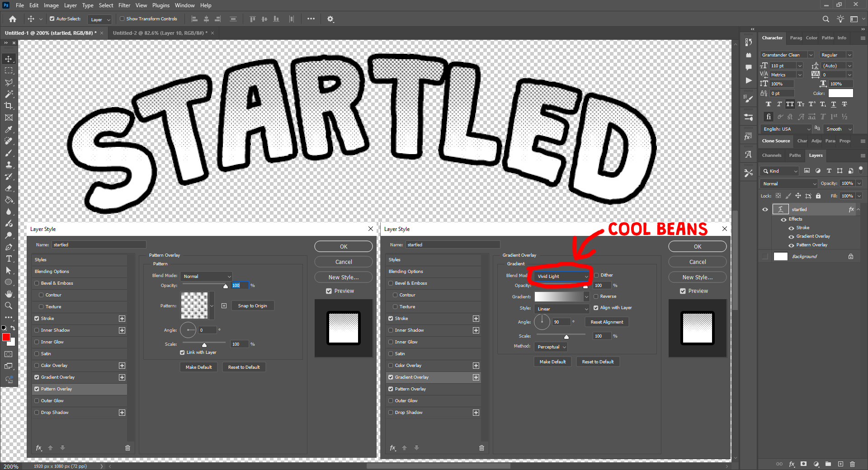Open the Vivid Light blend mode dropdown
Screen dimensions: 868x470
pos(562,276)
